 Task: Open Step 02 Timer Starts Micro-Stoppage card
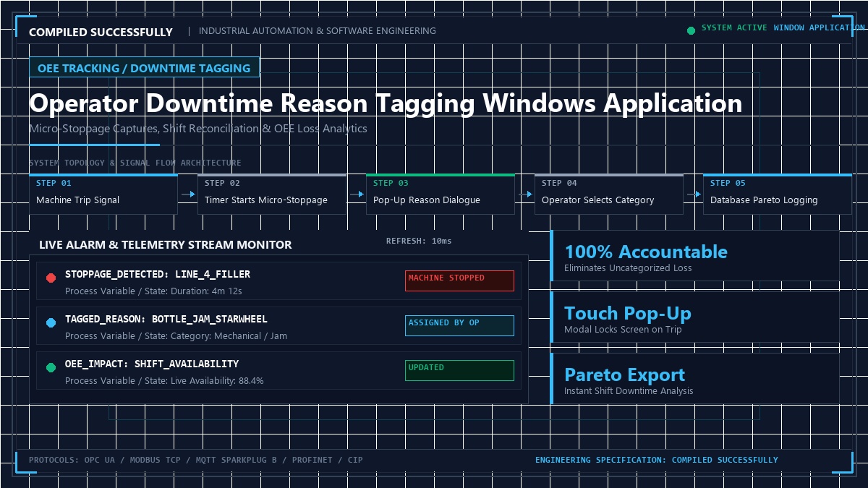click(272, 194)
